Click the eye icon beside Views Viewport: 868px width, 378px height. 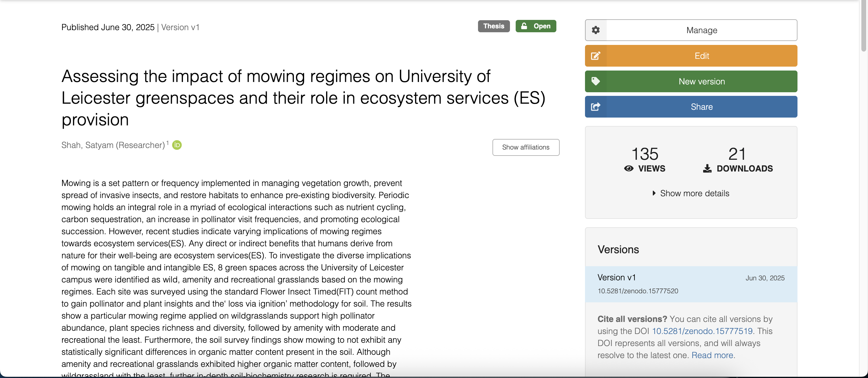(x=628, y=169)
